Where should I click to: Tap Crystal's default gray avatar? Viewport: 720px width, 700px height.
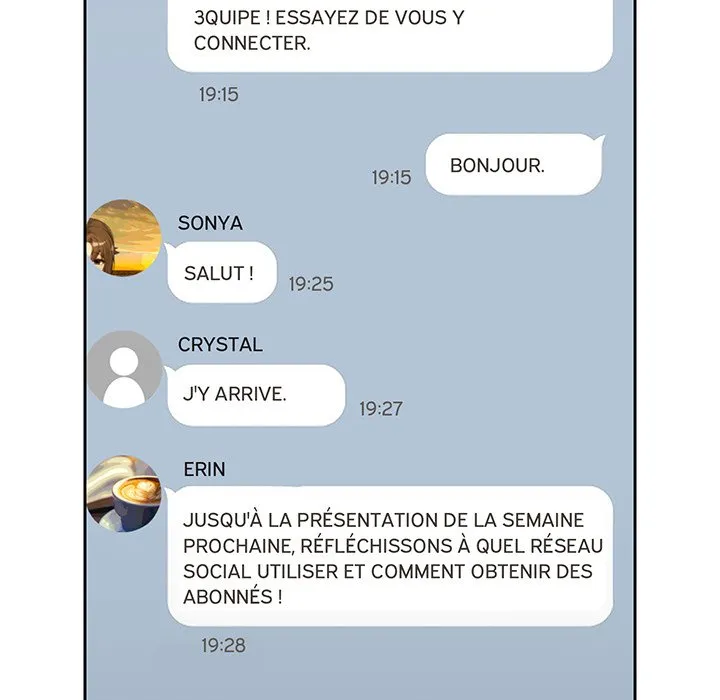(124, 369)
